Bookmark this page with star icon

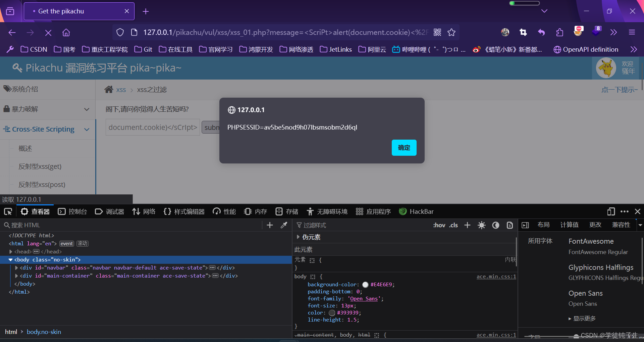(x=451, y=32)
